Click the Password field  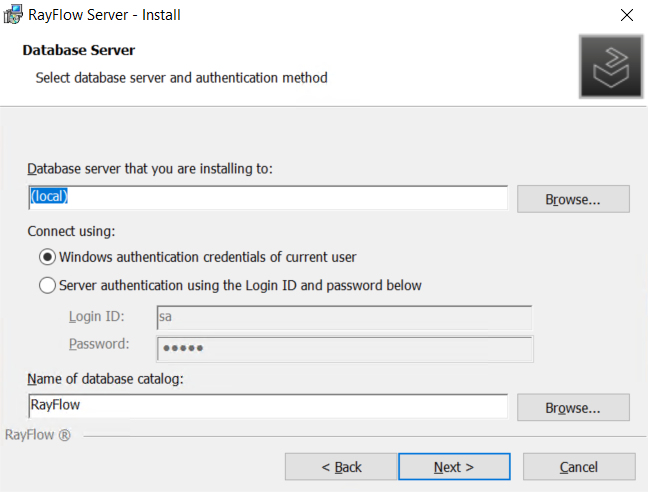click(x=345, y=349)
